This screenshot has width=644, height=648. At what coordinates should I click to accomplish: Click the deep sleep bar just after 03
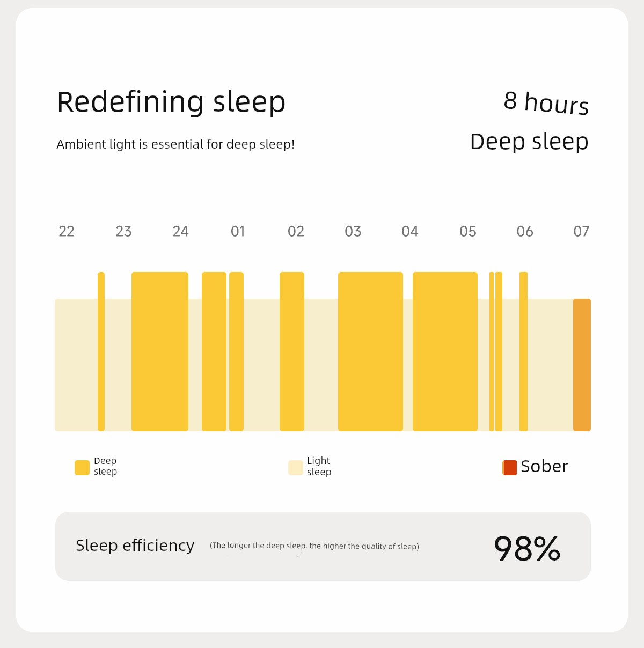coord(370,351)
